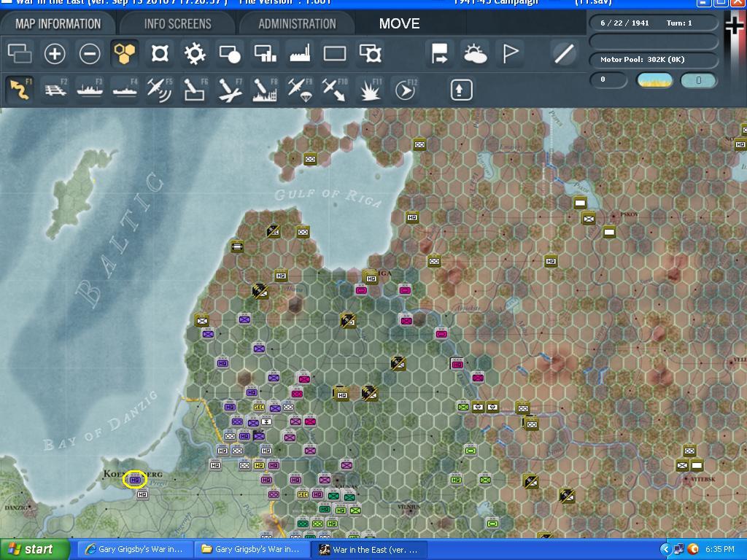Select the F5 air recon mode icon
The width and height of the screenshot is (747, 560).
click(x=160, y=89)
